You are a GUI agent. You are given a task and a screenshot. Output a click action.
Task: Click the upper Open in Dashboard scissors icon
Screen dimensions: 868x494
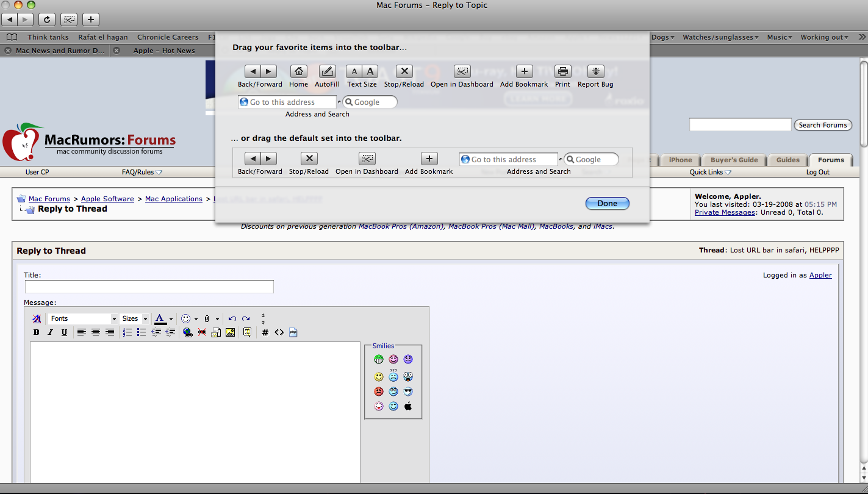[462, 71]
